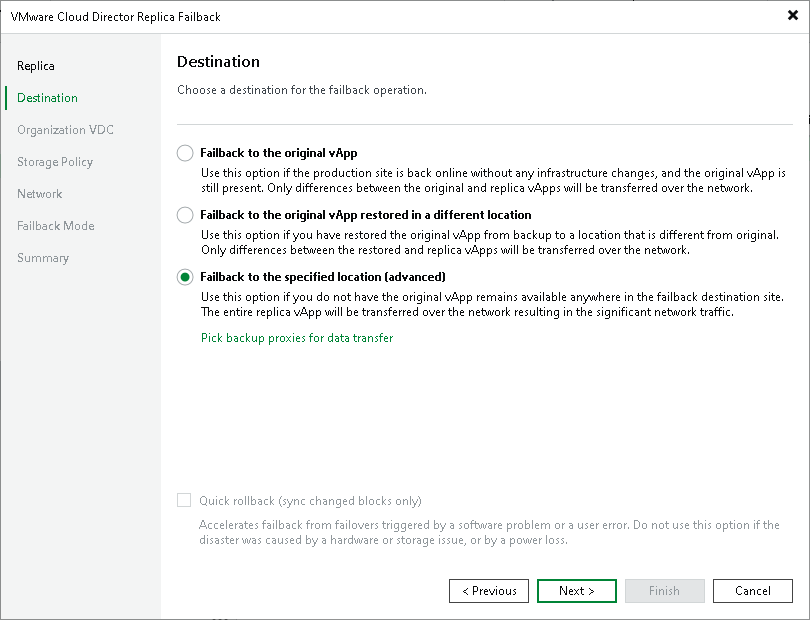The width and height of the screenshot is (810, 620).
Task: Click the 'Quick rollback (sync changed blocks only)' label
Action: click(x=310, y=501)
